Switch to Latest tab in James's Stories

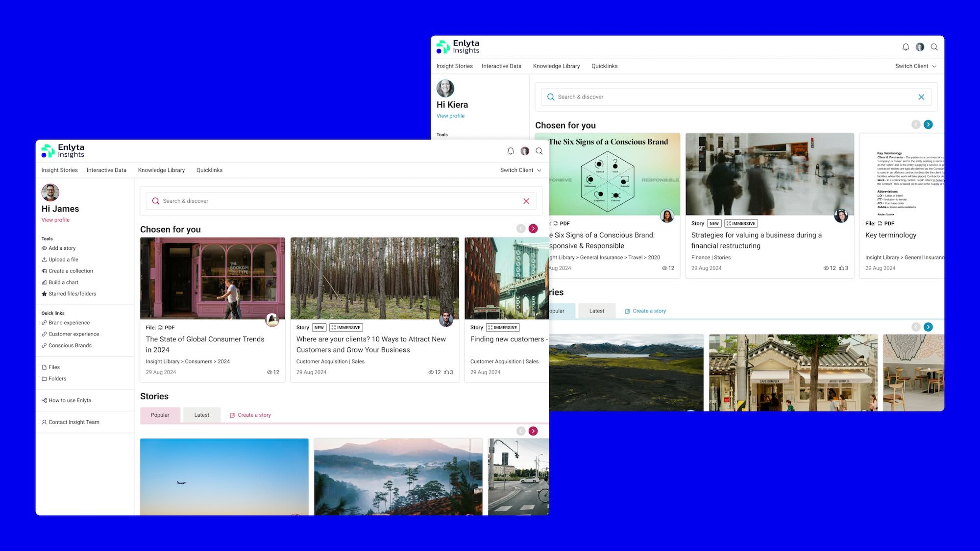[x=201, y=415]
